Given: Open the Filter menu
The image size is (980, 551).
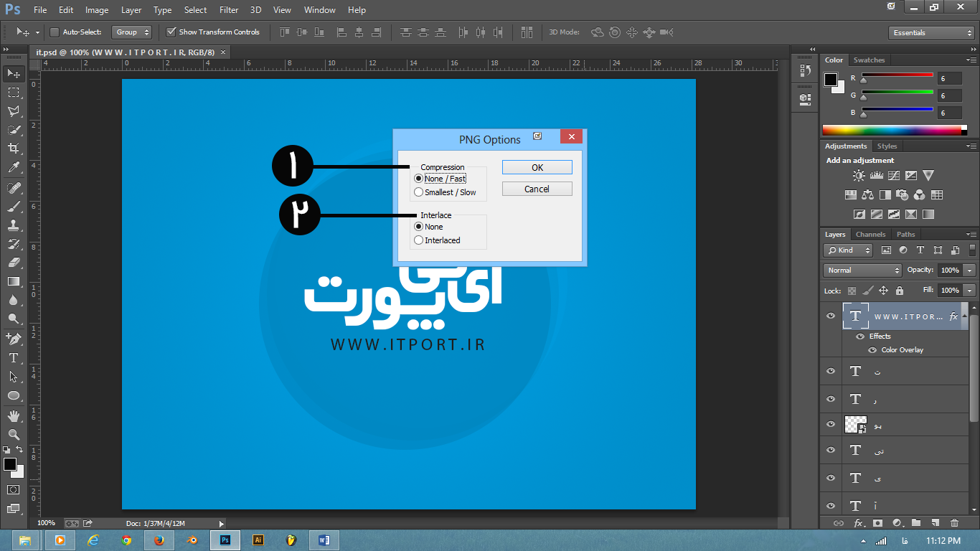Looking at the screenshot, I should coord(229,10).
